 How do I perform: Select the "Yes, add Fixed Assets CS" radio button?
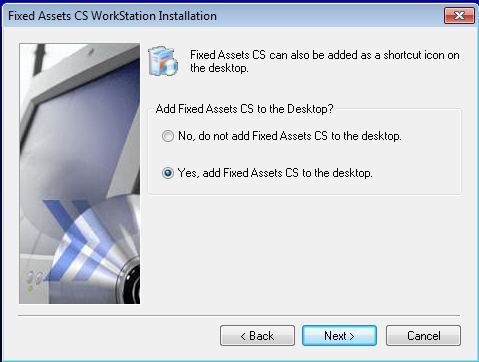click(167, 173)
